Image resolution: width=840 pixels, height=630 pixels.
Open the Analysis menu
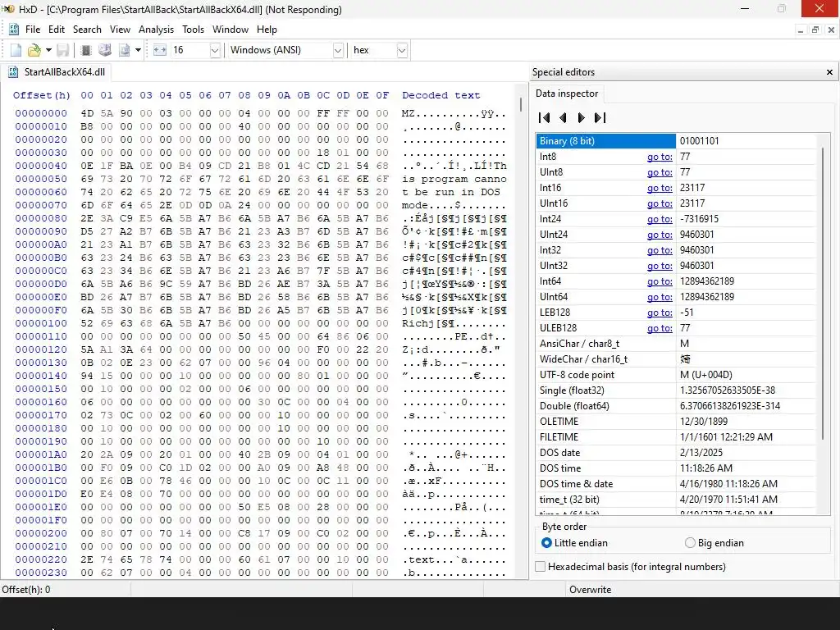(x=156, y=30)
